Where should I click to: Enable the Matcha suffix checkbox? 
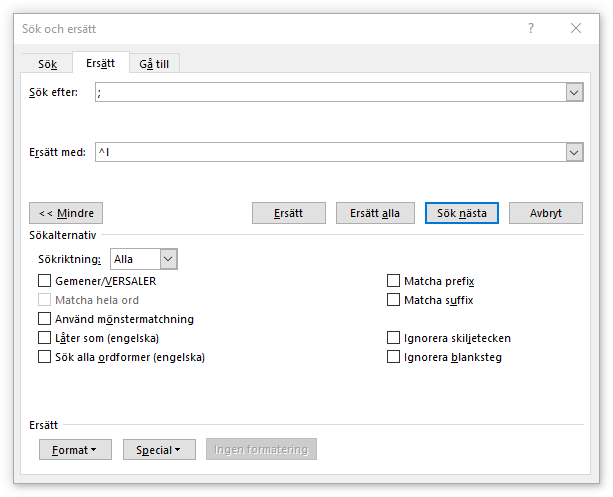[x=393, y=300]
